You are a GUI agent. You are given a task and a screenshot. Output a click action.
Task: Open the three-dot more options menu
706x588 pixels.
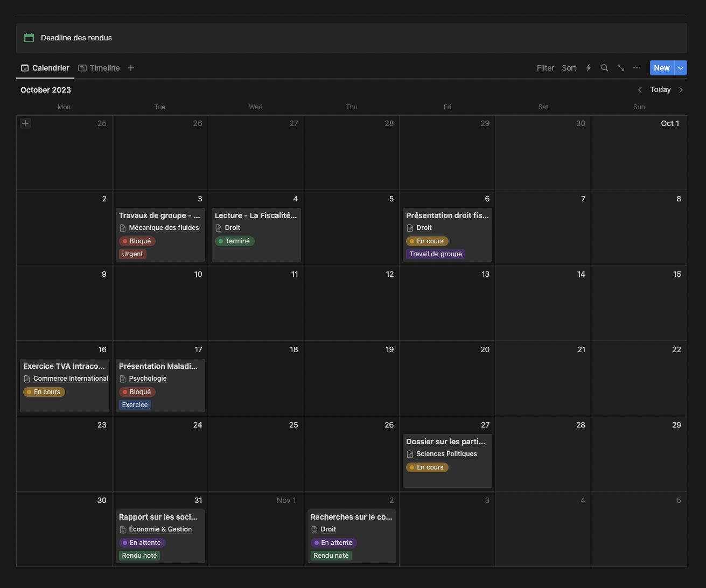[637, 68]
